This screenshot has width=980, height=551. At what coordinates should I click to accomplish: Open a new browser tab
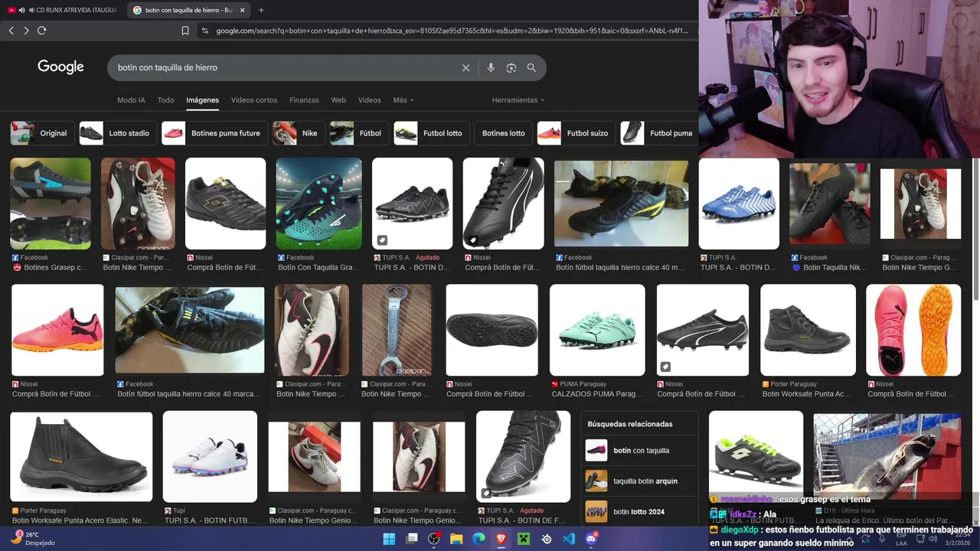point(261,10)
